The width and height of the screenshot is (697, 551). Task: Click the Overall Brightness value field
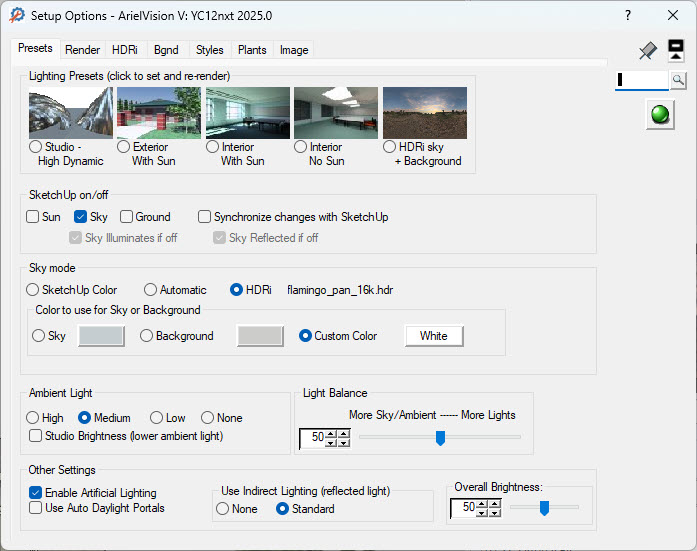464,507
